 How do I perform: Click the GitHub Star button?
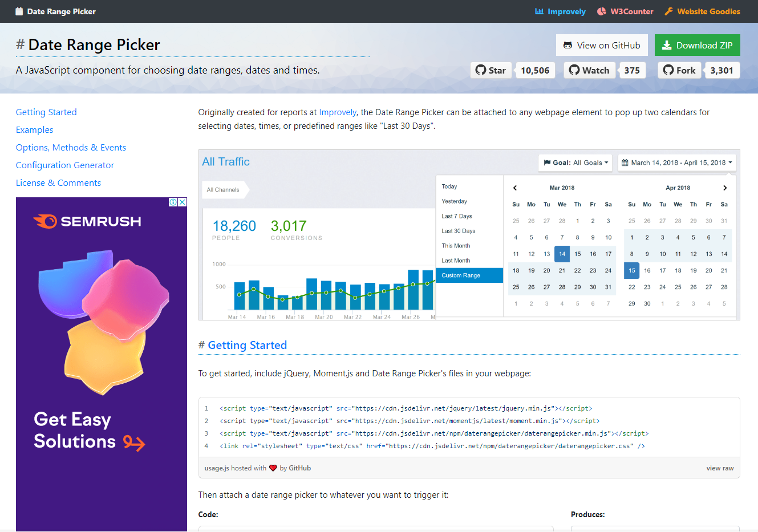491,70
